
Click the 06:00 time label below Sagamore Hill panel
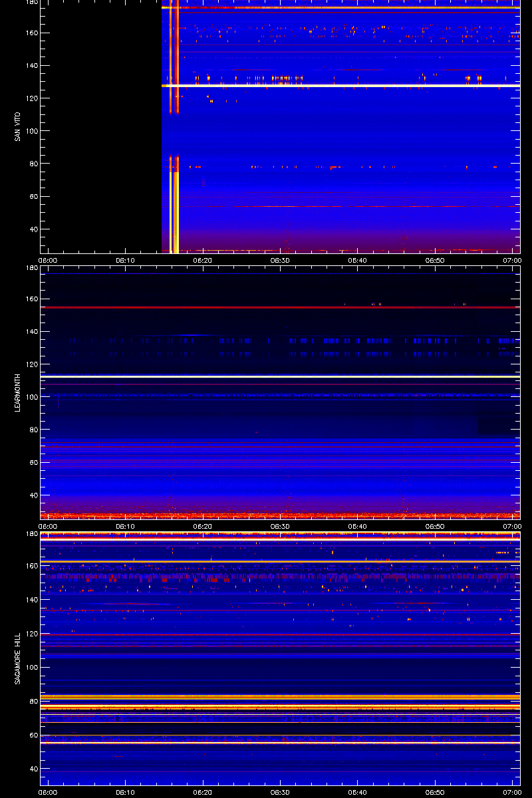[x=48, y=792]
